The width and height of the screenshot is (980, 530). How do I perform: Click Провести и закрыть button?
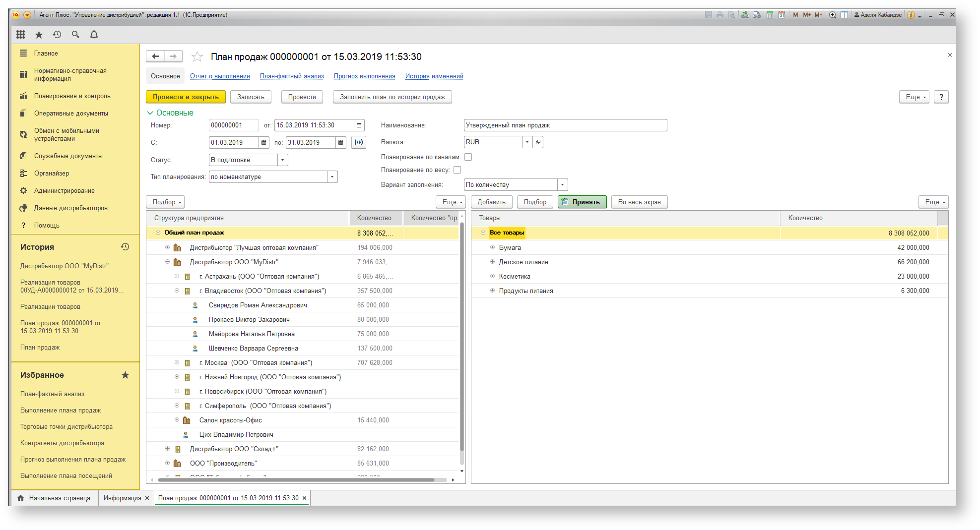coord(186,97)
